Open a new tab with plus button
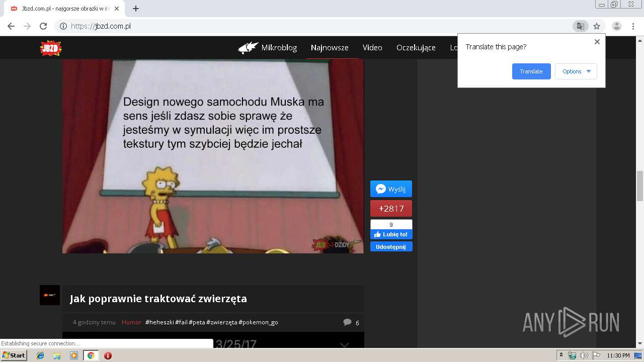Viewport: 644px width, 362px height. pos(136,9)
